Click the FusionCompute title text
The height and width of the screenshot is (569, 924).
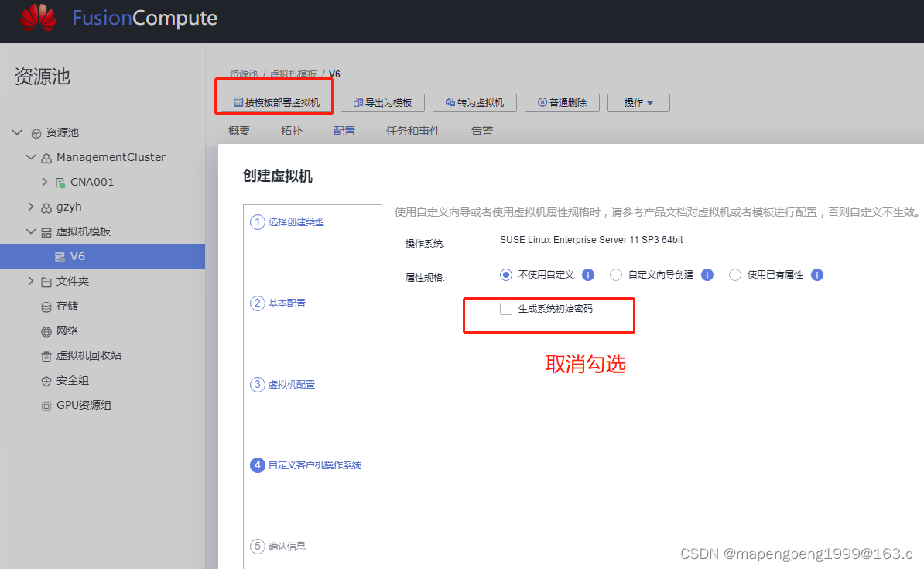[145, 19]
